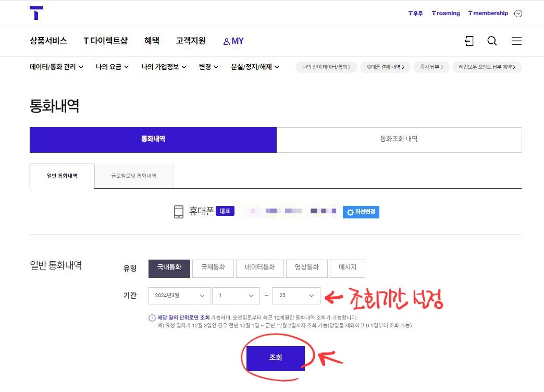Image resolution: width=544 pixels, height=392 pixels.
Task: Click the 최신변경 gear button
Action: coord(361,212)
